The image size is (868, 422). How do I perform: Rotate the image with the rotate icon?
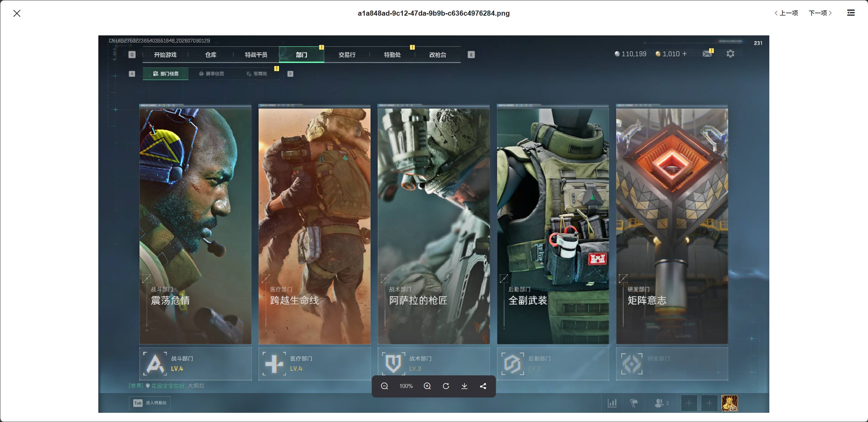tap(446, 386)
